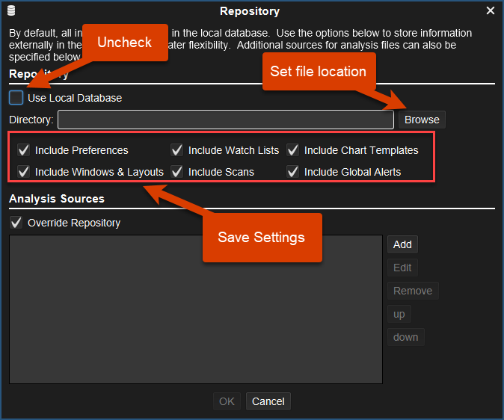
Task: Cancel the Repository dialog
Action: coord(268,401)
